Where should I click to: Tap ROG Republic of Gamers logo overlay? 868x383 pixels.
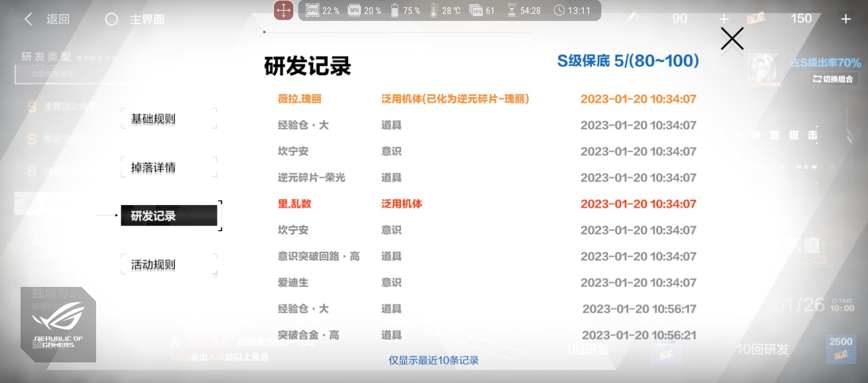[x=58, y=324]
